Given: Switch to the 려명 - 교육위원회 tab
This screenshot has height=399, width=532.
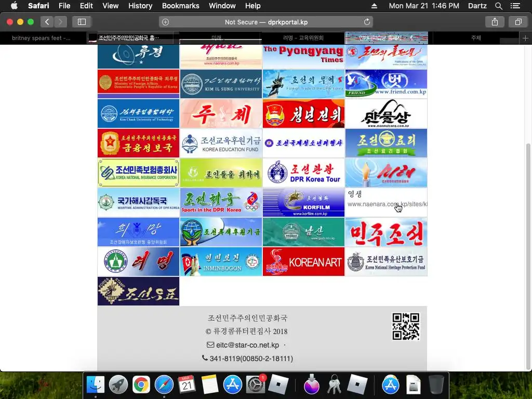Looking at the screenshot, I should pyautogui.click(x=303, y=38).
